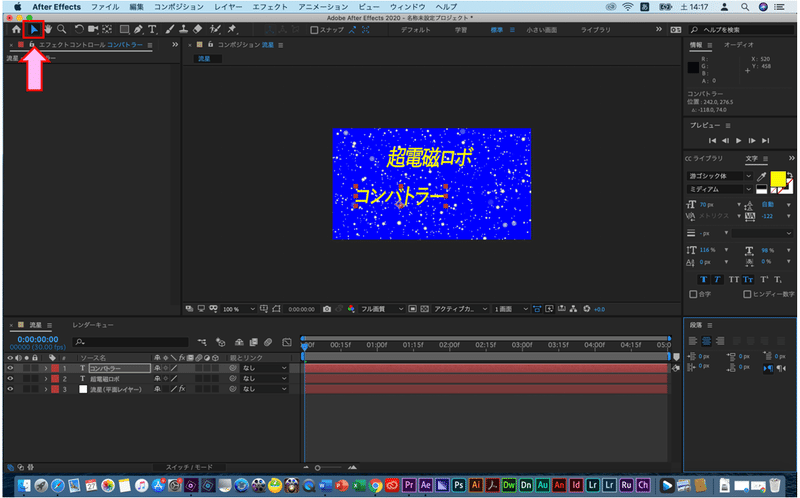The width and height of the screenshot is (800, 498).
Task: Select the Hand tool
Action: pos(48,30)
